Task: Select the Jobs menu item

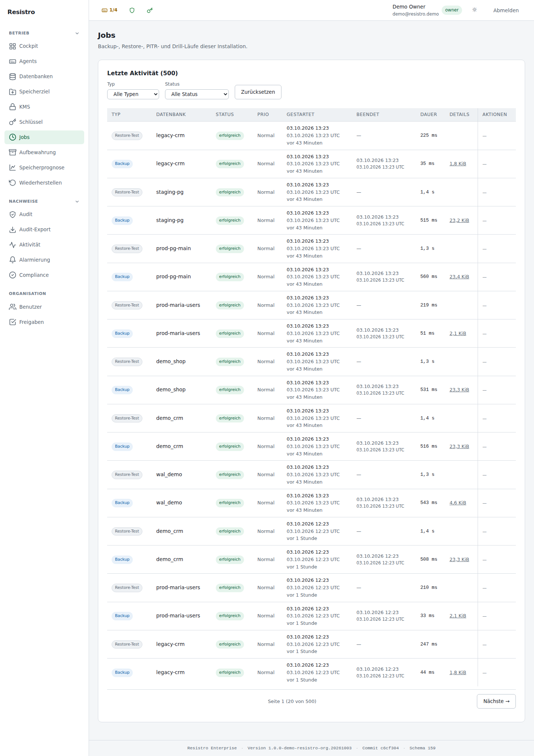Action: 44,137
